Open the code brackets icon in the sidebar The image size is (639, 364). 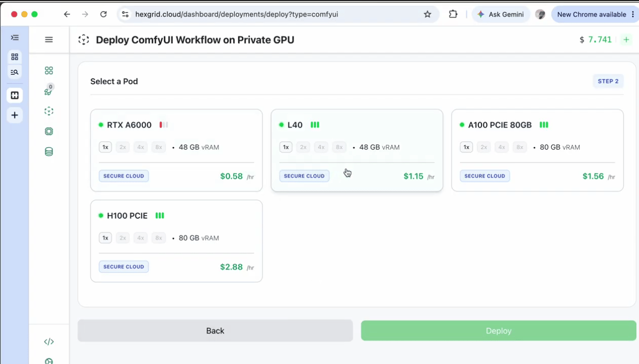point(49,342)
